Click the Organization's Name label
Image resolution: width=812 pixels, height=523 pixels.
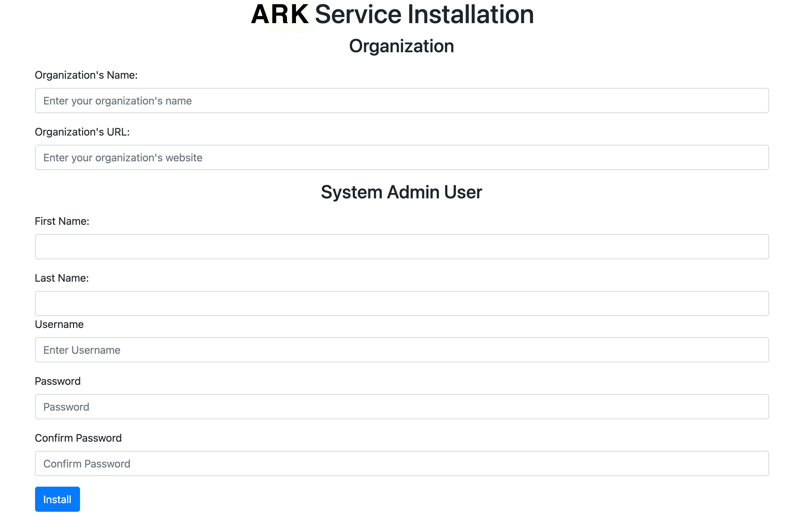click(x=86, y=75)
